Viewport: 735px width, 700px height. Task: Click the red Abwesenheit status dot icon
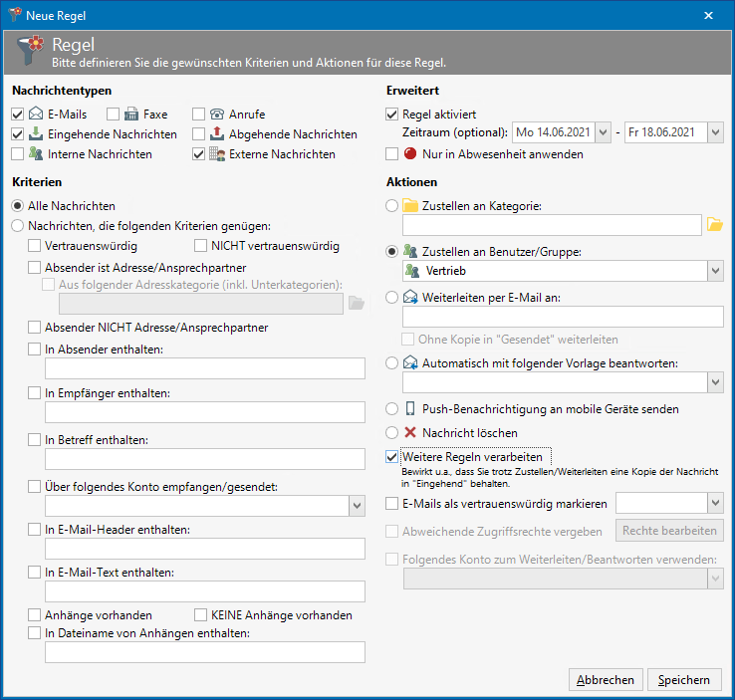pos(410,153)
